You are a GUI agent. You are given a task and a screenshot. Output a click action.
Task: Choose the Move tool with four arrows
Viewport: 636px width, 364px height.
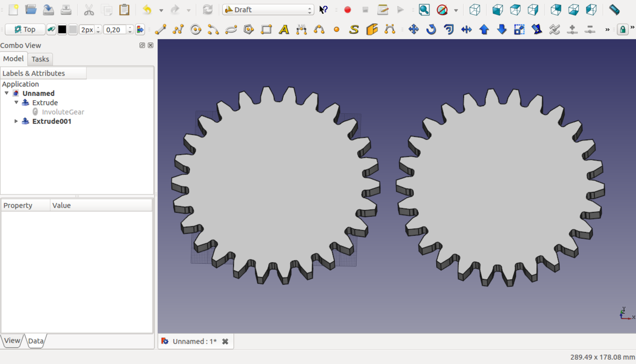pyautogui.click(x=413, y=30)
